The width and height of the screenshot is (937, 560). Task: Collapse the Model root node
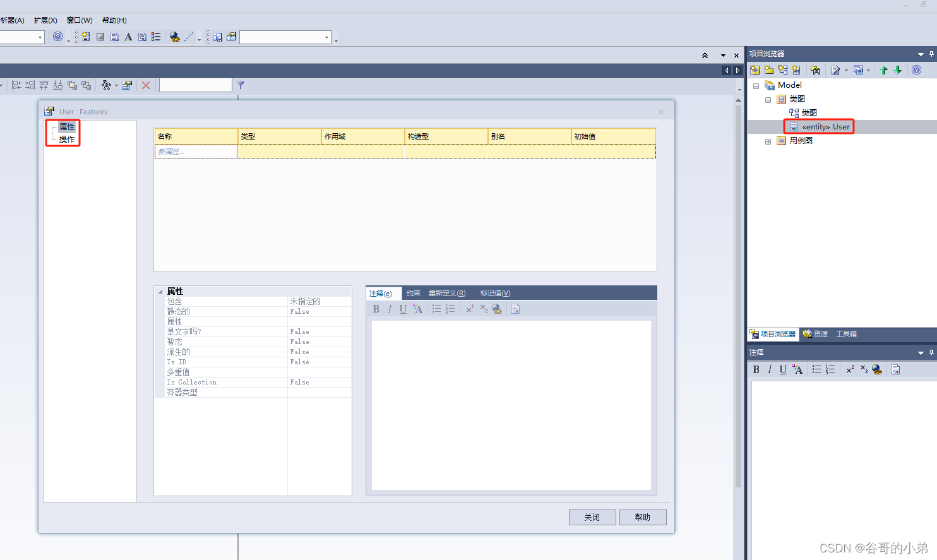click(756, 86)
